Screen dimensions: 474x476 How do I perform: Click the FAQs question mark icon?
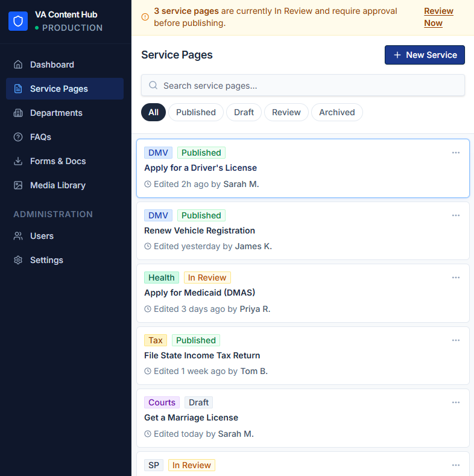[18, 137]
